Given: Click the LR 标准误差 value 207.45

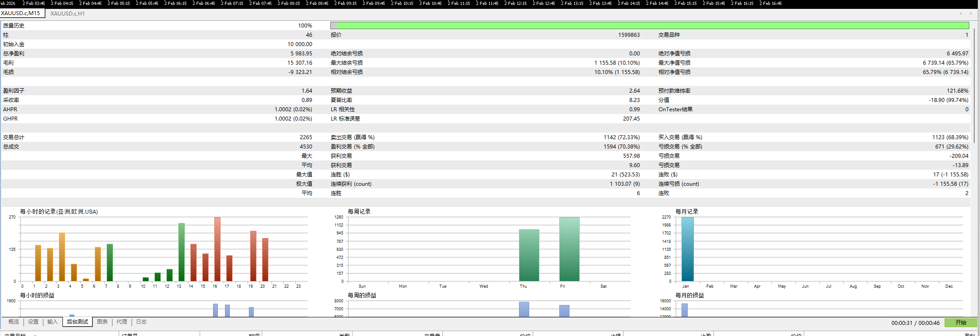Looking at the screenshot, I should [631, 119].
